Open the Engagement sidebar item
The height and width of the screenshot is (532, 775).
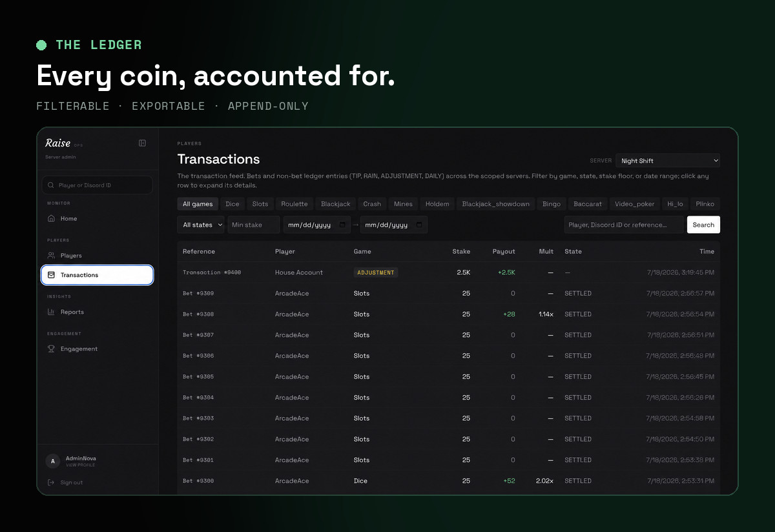tap(97, 349)
